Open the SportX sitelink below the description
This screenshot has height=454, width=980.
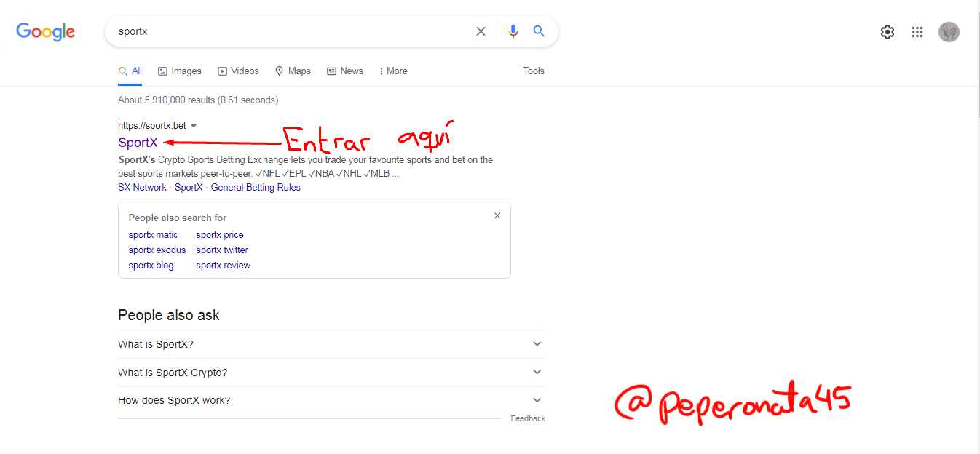pos(189,188)
